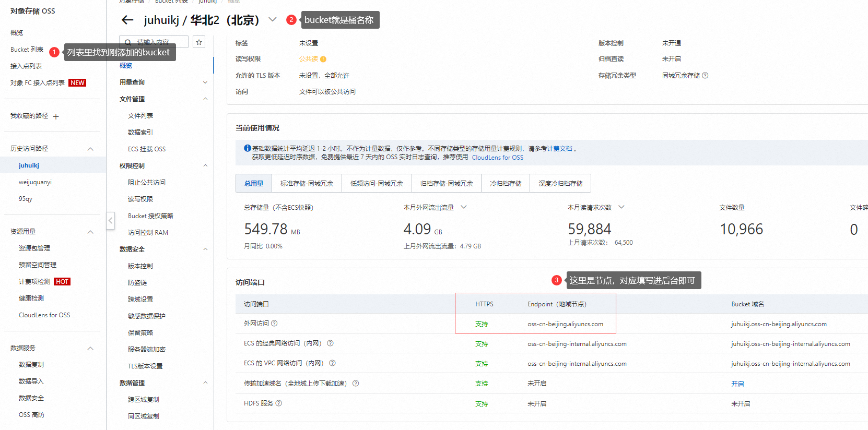Screen dimensions: 868x430
Task: Open 数据复制 in the sidebar
Action: click(31, 365)
